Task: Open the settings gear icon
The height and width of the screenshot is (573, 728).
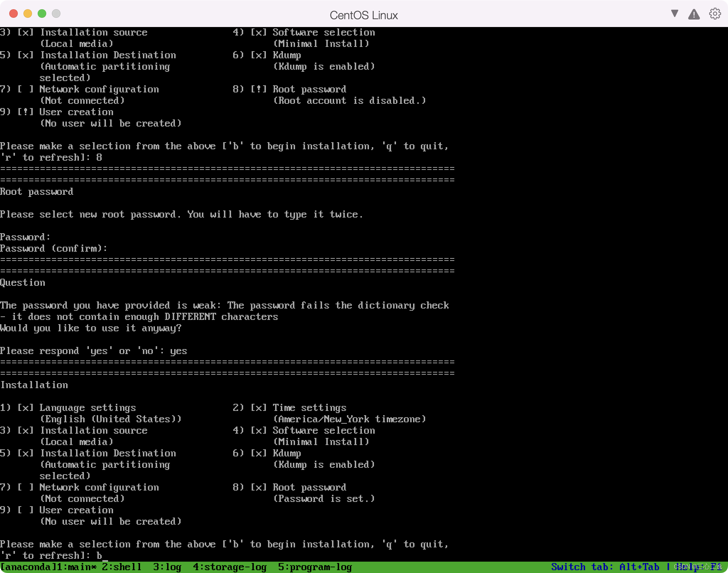Action: [715, 14]
